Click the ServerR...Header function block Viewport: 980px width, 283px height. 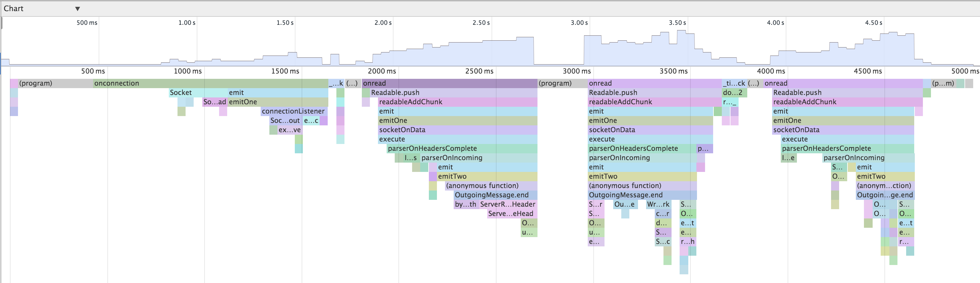(507, 204)
